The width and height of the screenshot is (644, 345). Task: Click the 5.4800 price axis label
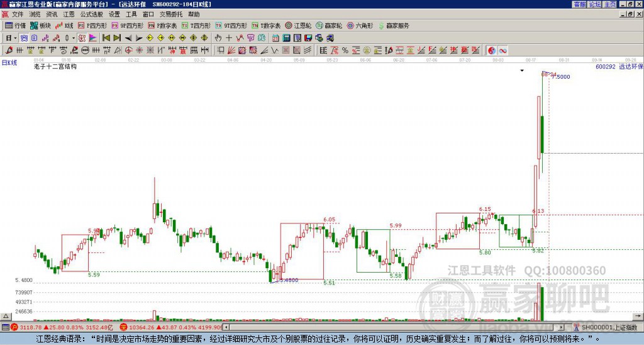pyautogui.click(x=24, y=280)
